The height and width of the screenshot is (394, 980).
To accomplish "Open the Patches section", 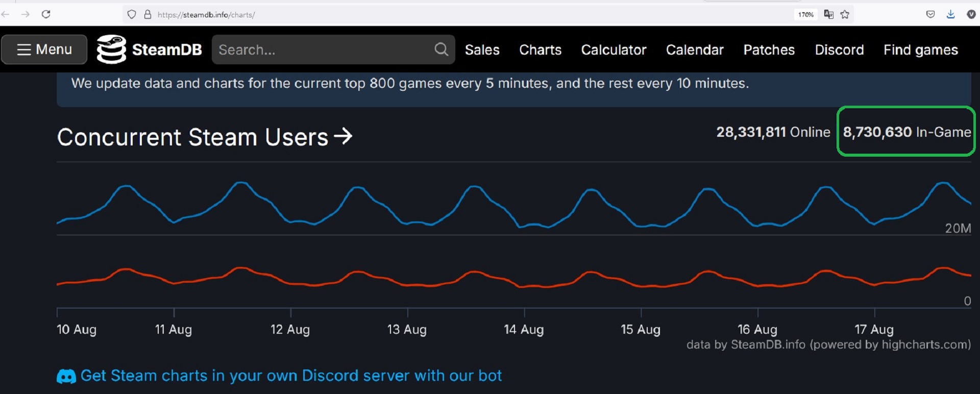I will coord(769,50).
